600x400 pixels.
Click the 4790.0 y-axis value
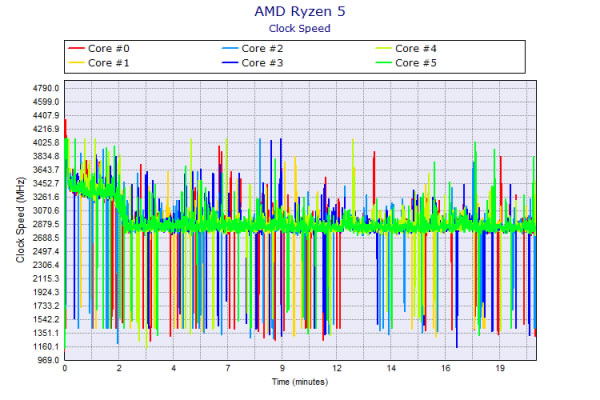(46, 88)
